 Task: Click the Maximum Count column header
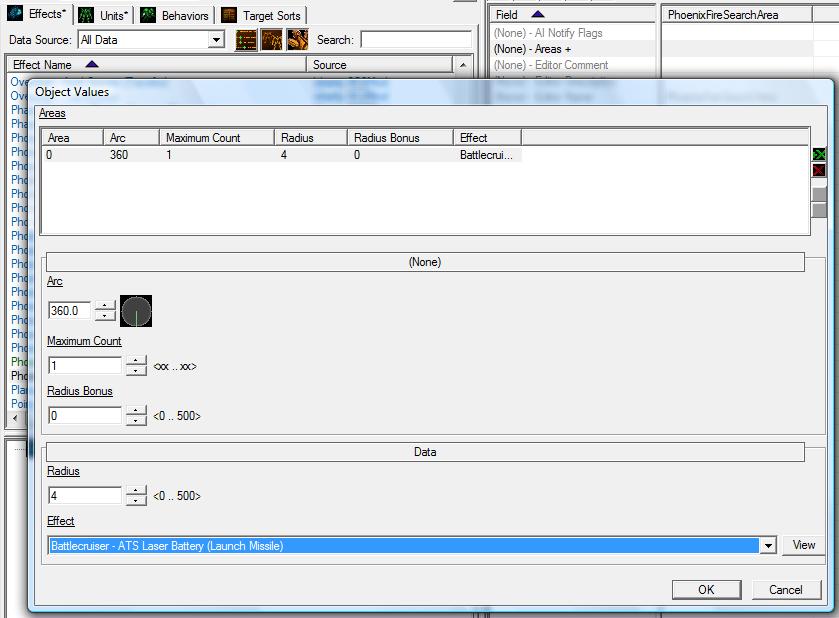click(217, 138)
